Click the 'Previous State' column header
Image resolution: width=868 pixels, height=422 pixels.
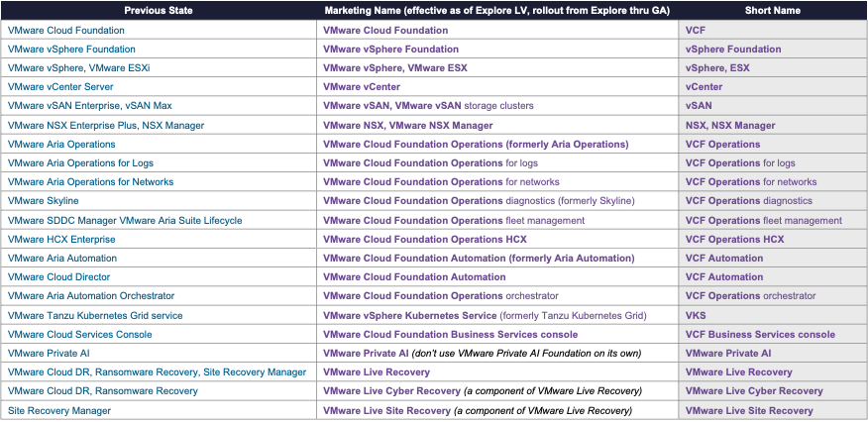tap(159, 11)
